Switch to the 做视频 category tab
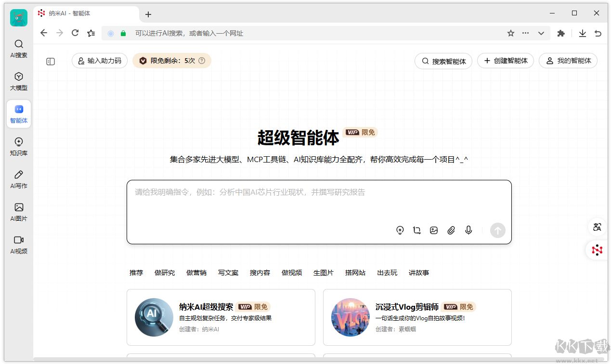 click(292, 273)
